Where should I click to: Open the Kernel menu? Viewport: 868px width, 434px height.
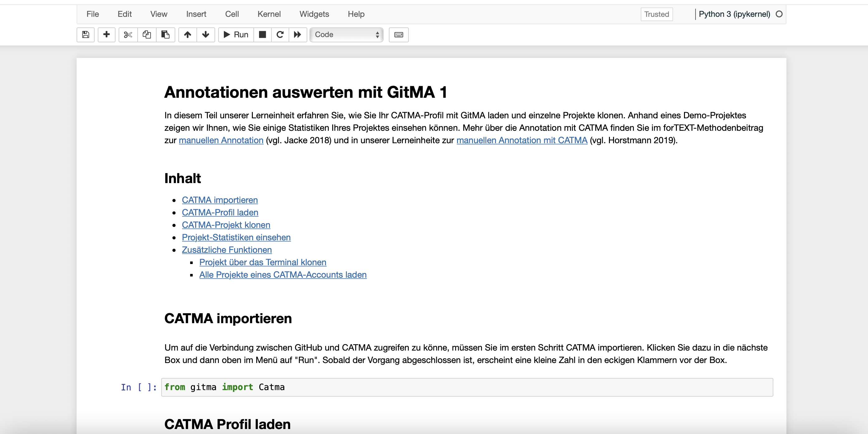[x=269, y=14]
